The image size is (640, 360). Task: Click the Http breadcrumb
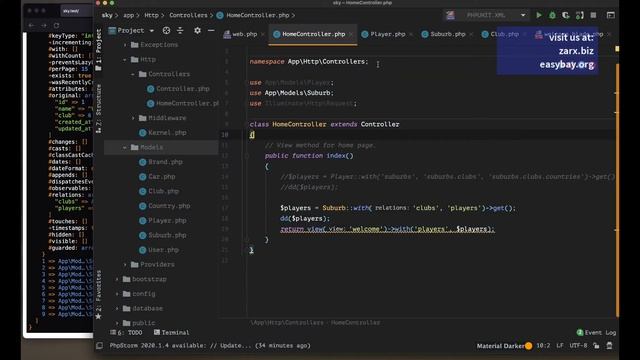pyautogui.click(x=151, y=15)
